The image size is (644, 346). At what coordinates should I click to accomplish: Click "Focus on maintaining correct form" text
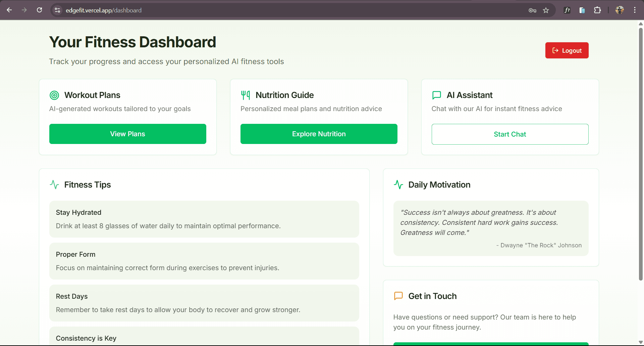(167, 268)
